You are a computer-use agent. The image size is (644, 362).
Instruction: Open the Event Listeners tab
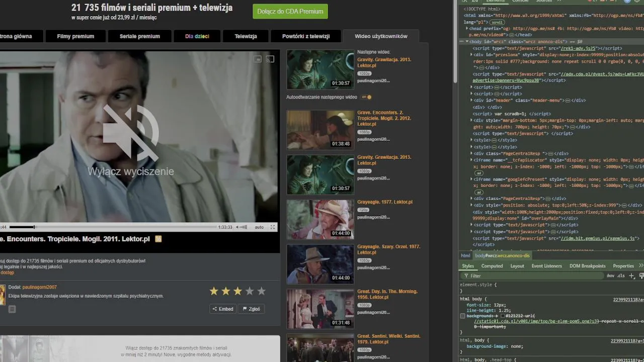coord(547,266)
